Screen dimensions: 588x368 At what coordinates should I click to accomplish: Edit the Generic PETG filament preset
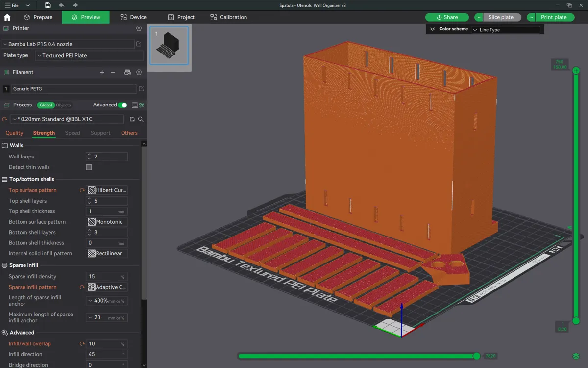[x=141, y=89]
